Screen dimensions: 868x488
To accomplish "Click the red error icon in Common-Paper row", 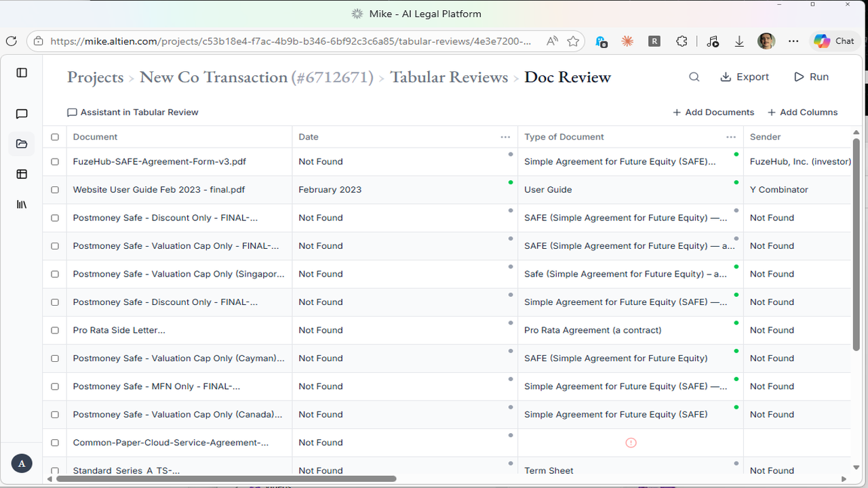I will (x=631, y=443).
